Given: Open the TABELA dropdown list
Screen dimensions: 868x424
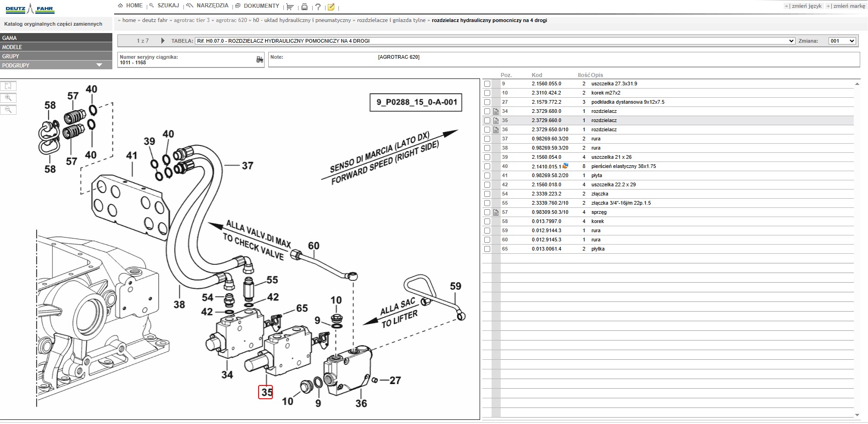Looking at the screenshot, I should pos(495,41).
